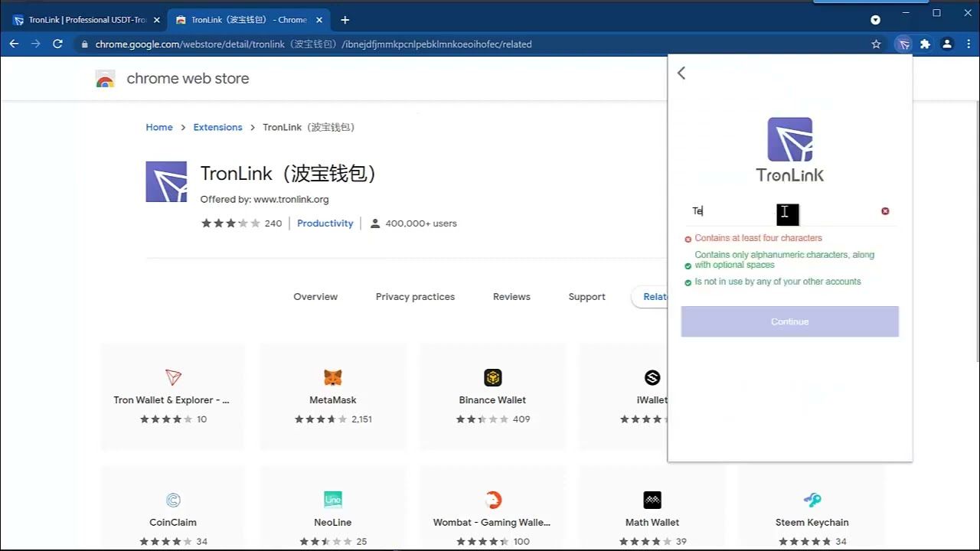Open the Chrome extensions puzzle icon

(925, 44)
